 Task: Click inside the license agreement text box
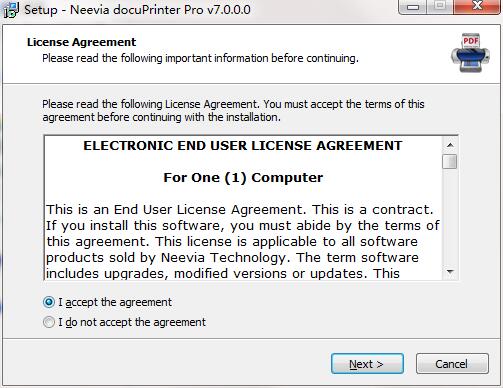243,208
